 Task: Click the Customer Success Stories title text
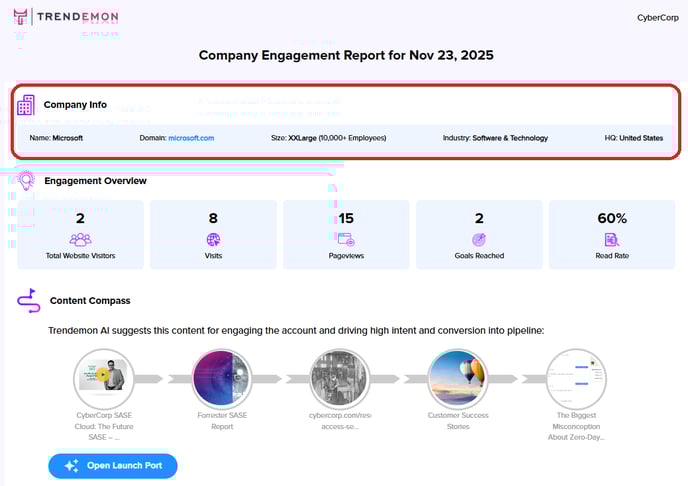(457, 420)
